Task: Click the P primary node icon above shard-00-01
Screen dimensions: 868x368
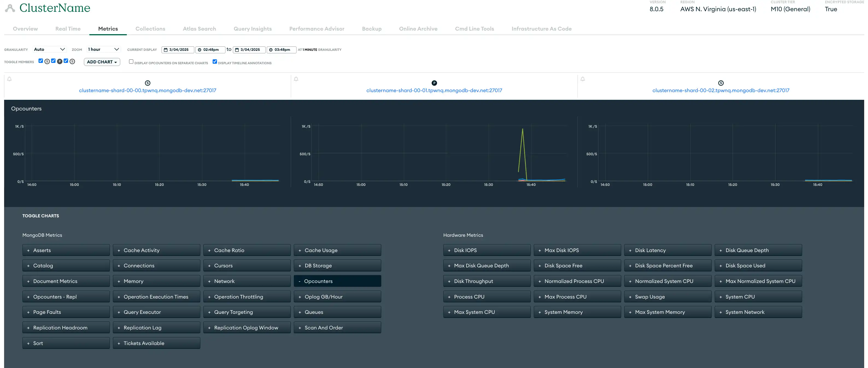Action: point(434,83)
